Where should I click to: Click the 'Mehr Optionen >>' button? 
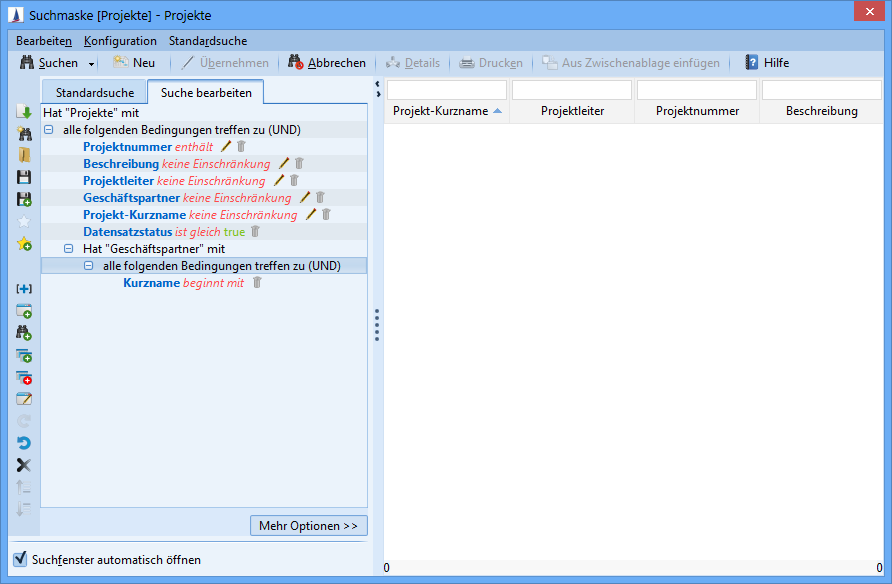coord(308,526)
